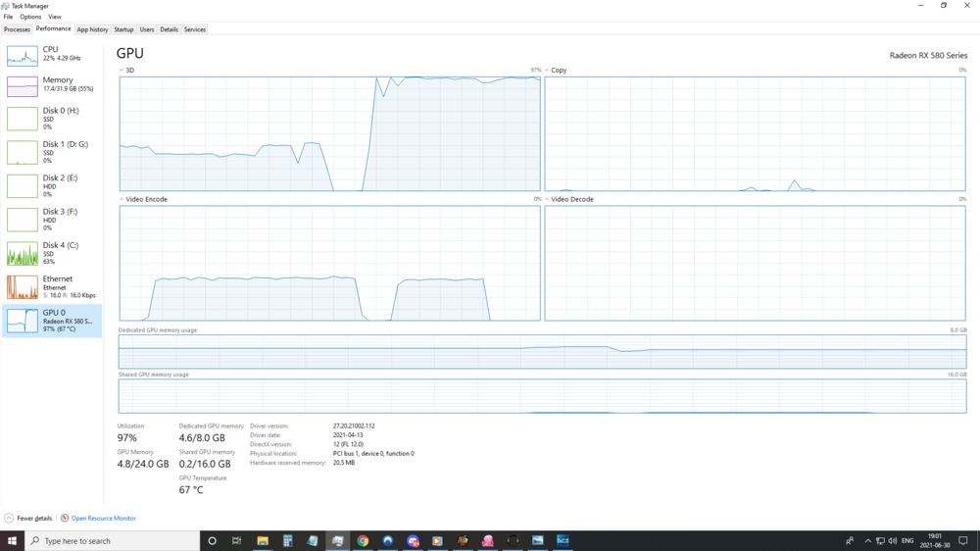Click the 4.6/8.0 GB dedicated memory value
The height and width of the screenshot is (551, 980).
pyautogui.click(x=202, y=438)
